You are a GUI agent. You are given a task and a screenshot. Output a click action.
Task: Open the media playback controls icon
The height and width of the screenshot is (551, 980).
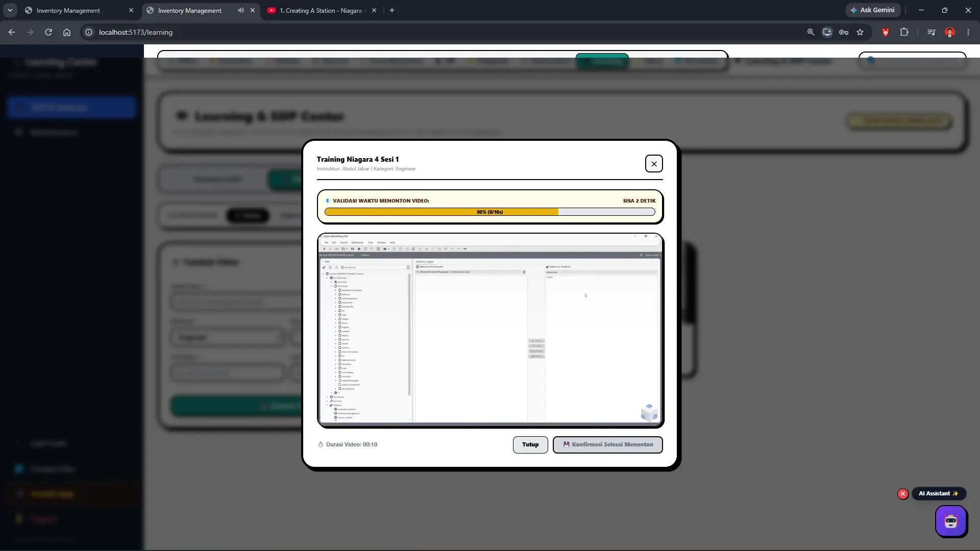[x=932, y=32]
